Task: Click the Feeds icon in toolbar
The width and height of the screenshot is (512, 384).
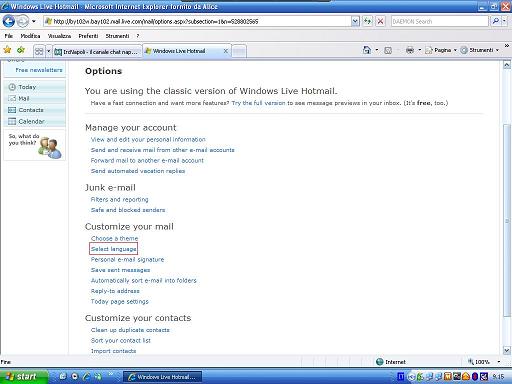Action: pyautogui.click(x=388, y=50)
